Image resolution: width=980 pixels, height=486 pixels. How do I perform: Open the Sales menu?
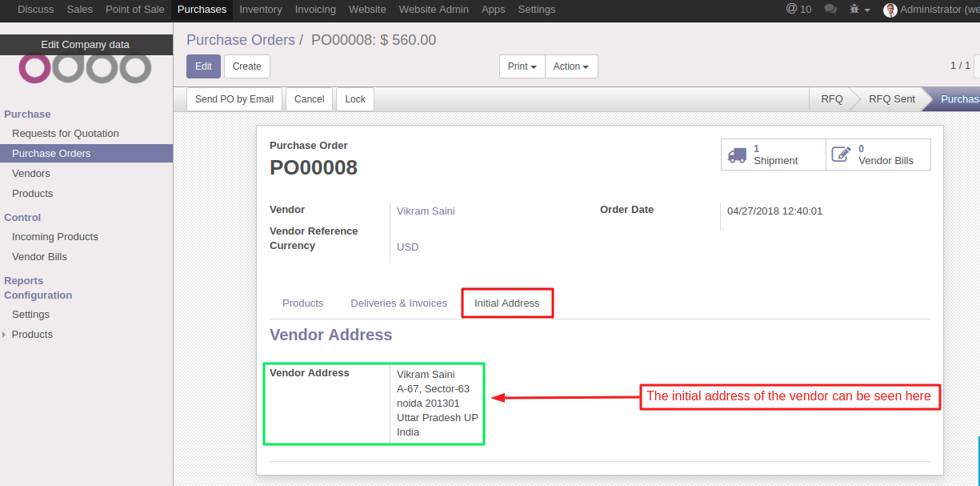[80, 10]
